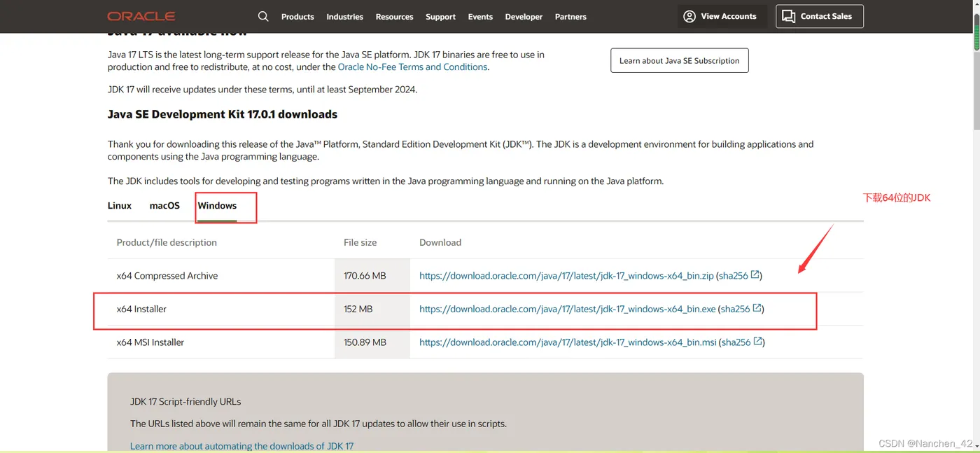Download jdk-17_windows-x64_bin.zip link
Screen dimensions: 980x453
[566, 276]
